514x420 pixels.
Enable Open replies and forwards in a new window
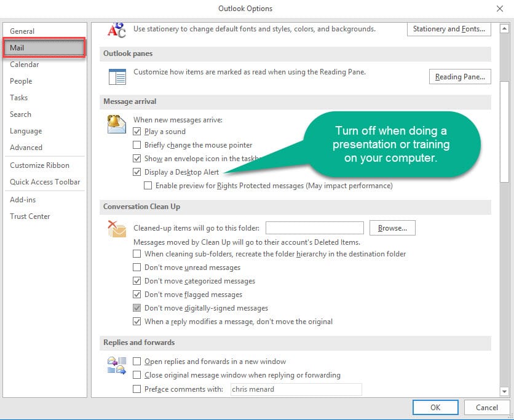136,361
